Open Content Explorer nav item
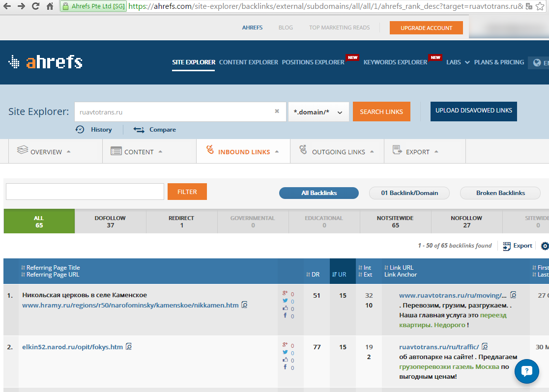The height and width of the screenshot is (392, 549). [248, 62]
